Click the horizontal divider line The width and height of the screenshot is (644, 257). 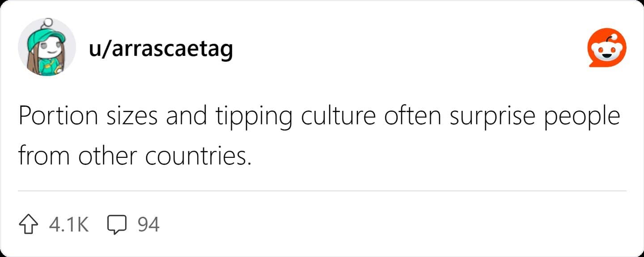coord(322,191)
